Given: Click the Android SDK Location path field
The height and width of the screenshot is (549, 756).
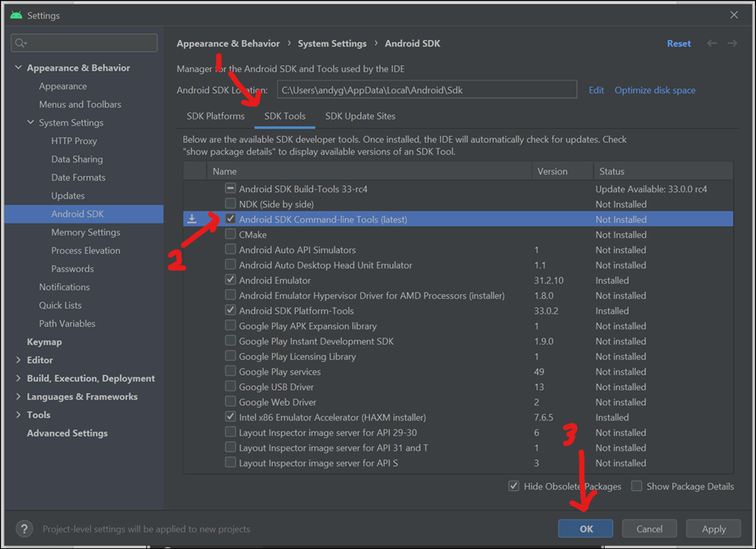Looking at the screenshot, I should [426, 90].
